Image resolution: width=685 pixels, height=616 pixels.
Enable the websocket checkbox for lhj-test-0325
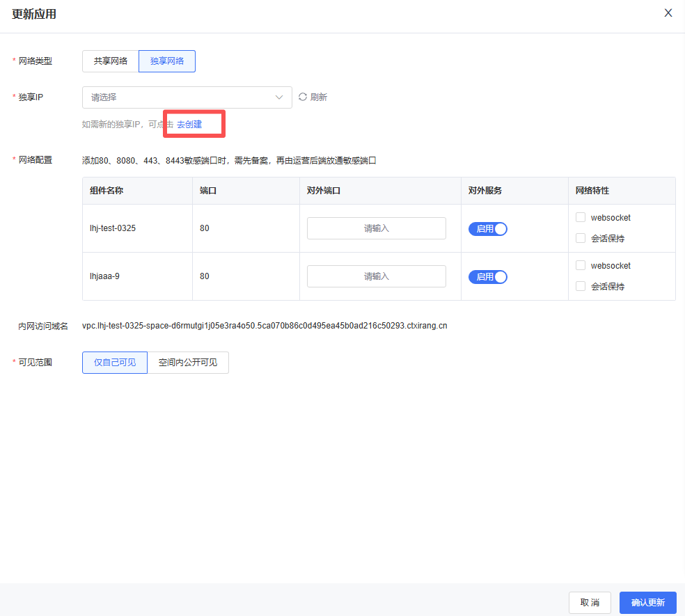(x=581, y=218)
